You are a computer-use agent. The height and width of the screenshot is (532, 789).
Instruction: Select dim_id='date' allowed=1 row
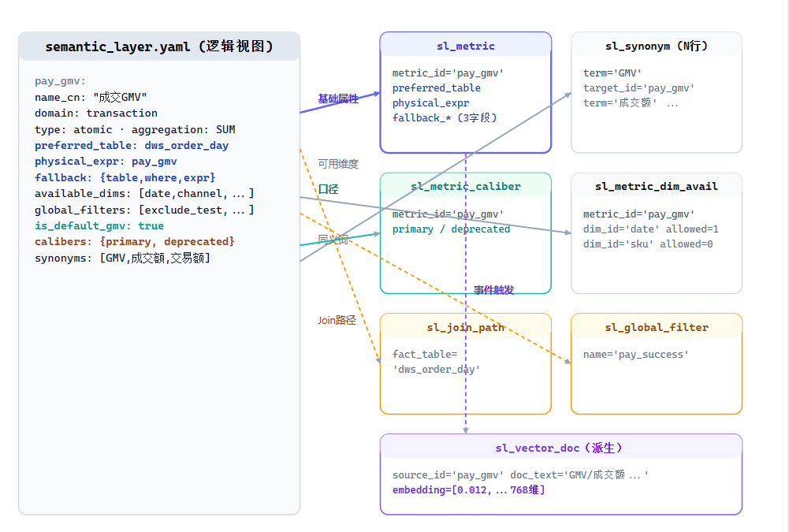[x=650, y=229]
